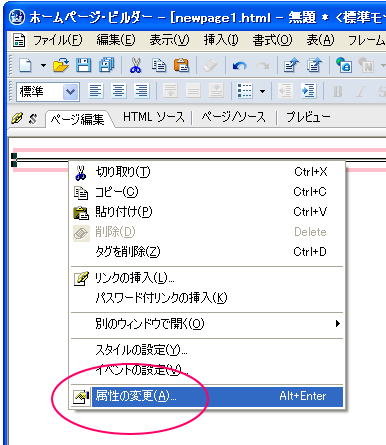Open the 書式(O) menu
This screenshot has height=445, width=386.
[x=272, y=40]
